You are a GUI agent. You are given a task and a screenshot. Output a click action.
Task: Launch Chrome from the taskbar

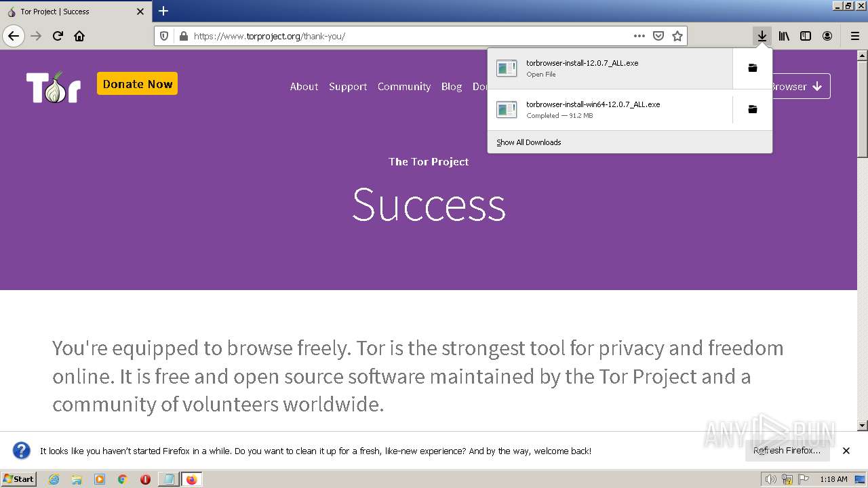click(122, 479)
